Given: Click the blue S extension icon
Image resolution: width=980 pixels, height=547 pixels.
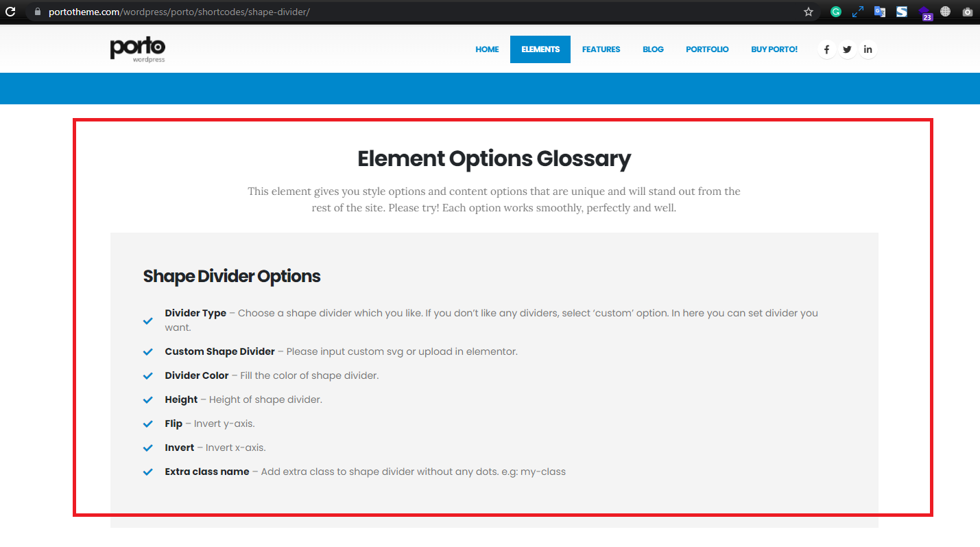Looking at the screenshot, I should click(x=902, y=12).
